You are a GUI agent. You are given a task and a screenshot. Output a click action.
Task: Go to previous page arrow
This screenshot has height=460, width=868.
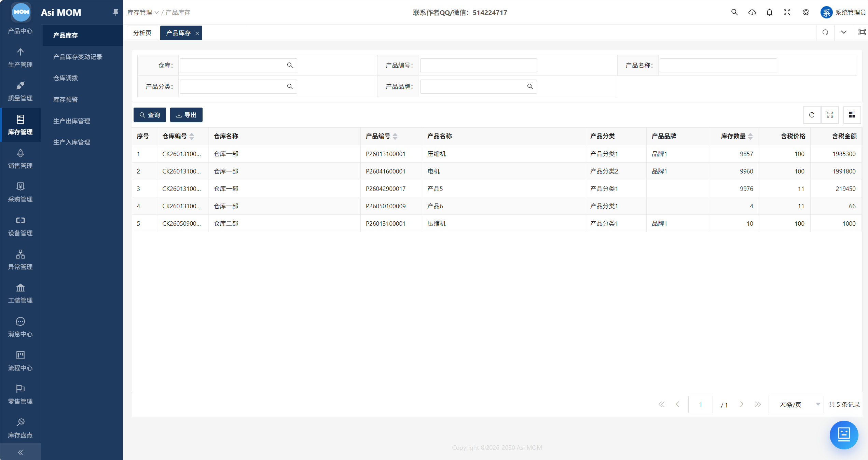677,404
